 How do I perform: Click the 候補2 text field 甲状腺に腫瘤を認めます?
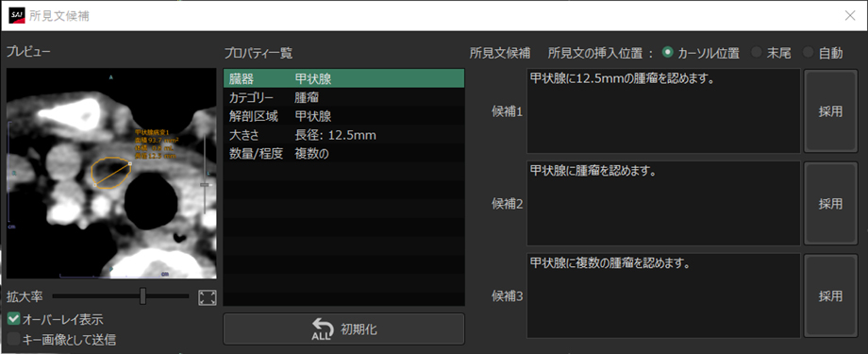click(663, 203)
